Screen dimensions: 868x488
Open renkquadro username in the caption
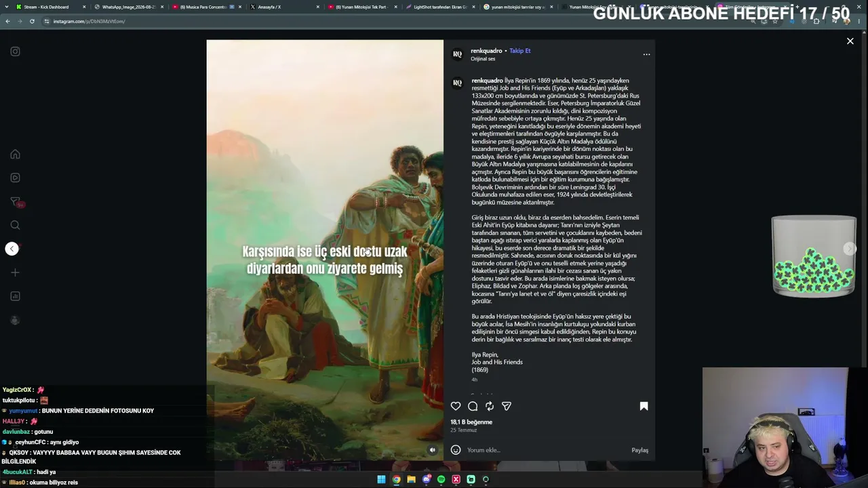pyautogui.click(x=488, y=81)
